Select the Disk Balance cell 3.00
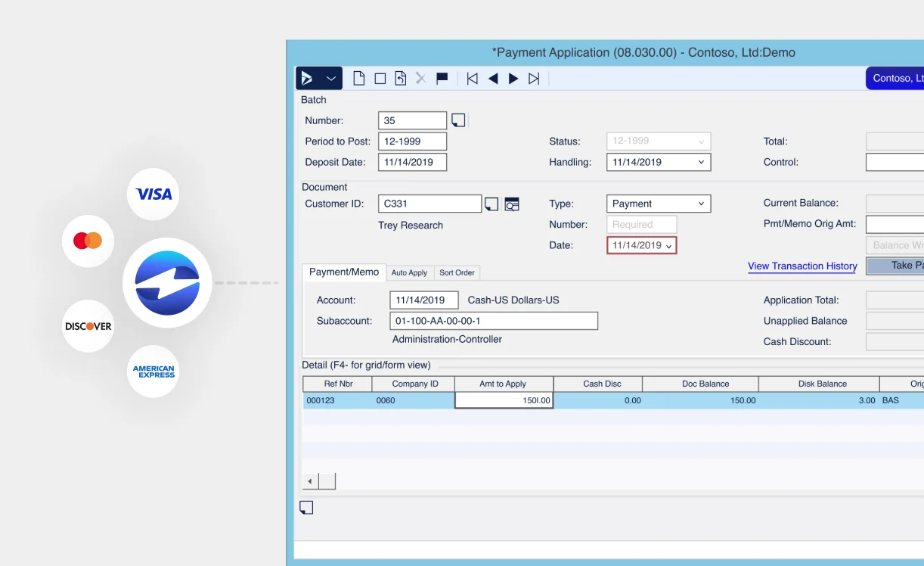 pos(819,400)
